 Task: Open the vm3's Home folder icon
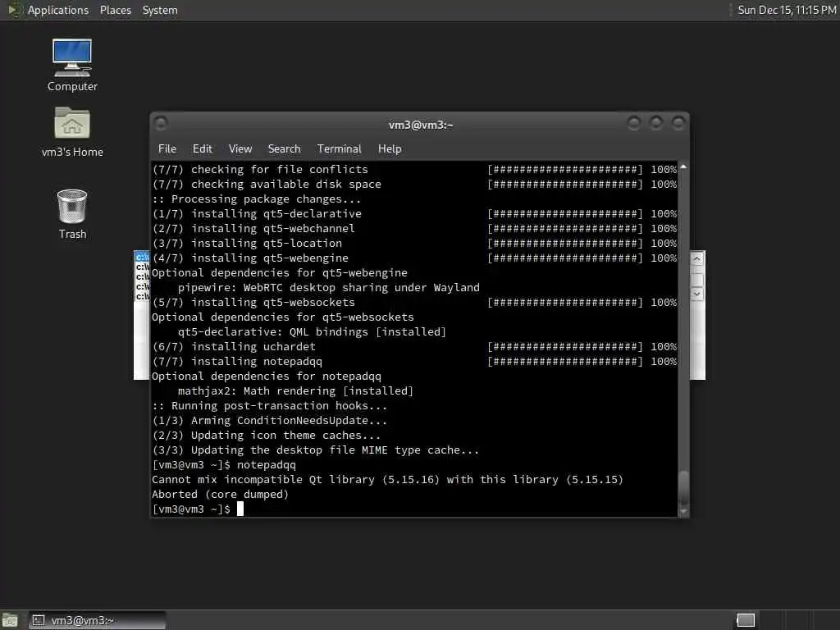(x=72, y=131)
